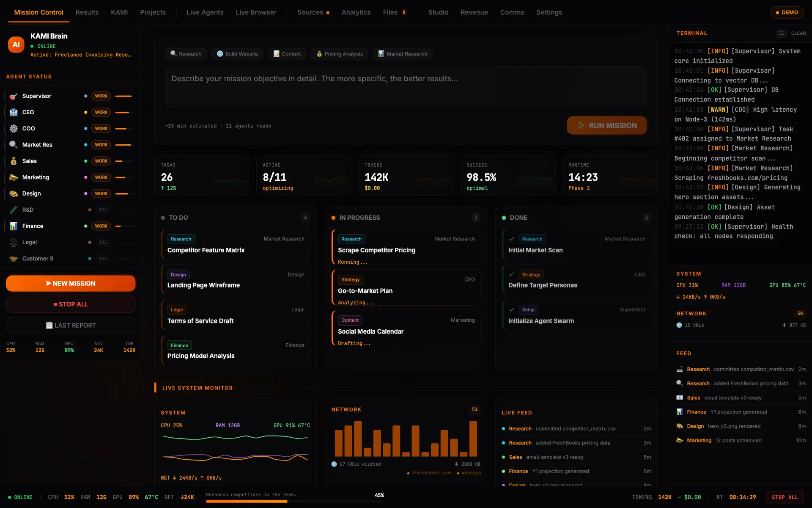812x508 pixels.
Task: Click the laptop icon in the first feed entry
Action: coord(680,369)
